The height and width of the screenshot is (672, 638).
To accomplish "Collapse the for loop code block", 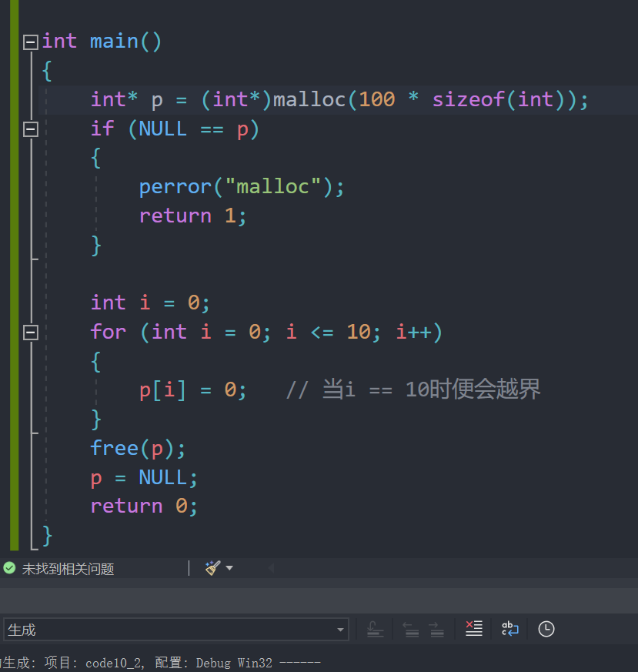I will (31, 332).
